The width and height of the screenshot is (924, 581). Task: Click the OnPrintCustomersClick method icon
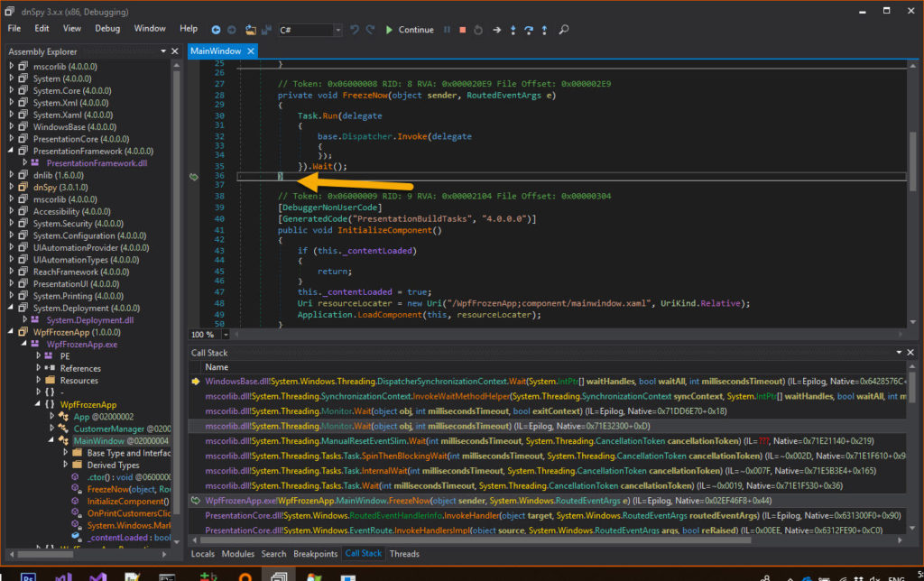[x=76, y=513]
